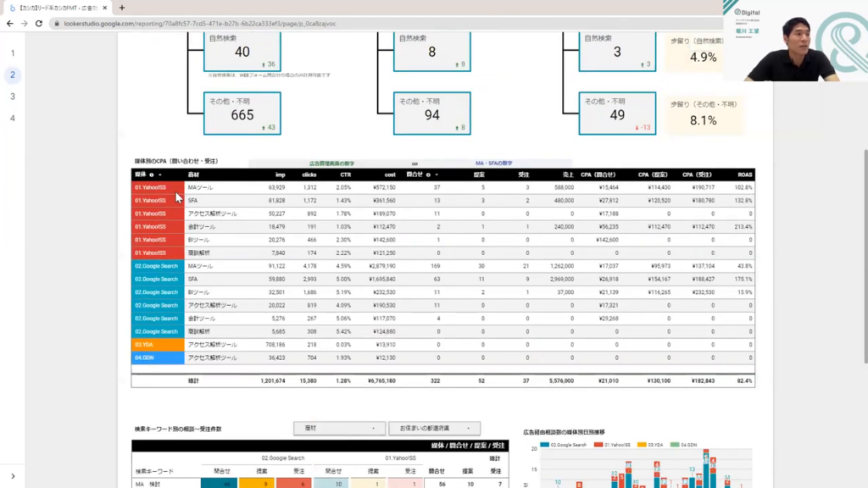Click the browser forward arrow
The width and height of the screenshot is (868, 488).
(24, 23)
